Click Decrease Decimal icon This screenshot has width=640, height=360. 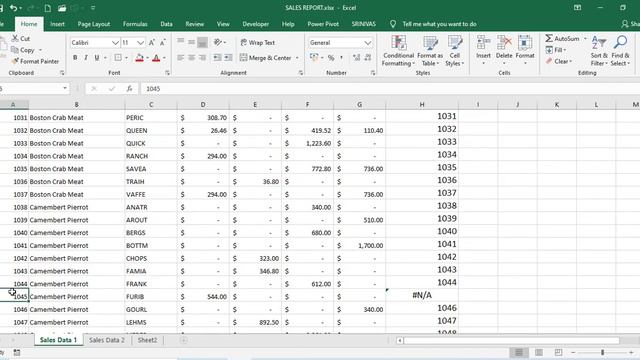click(368, 58)
